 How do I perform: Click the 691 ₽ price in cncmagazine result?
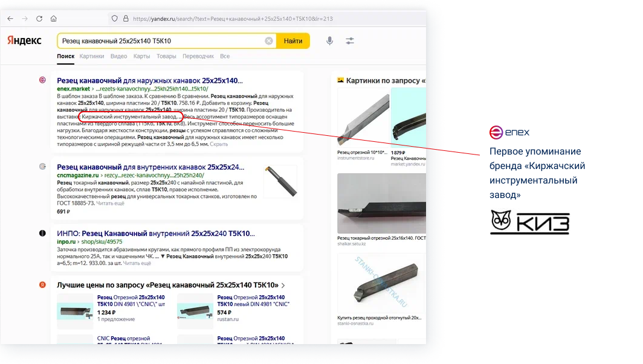[x=63, y=212]
